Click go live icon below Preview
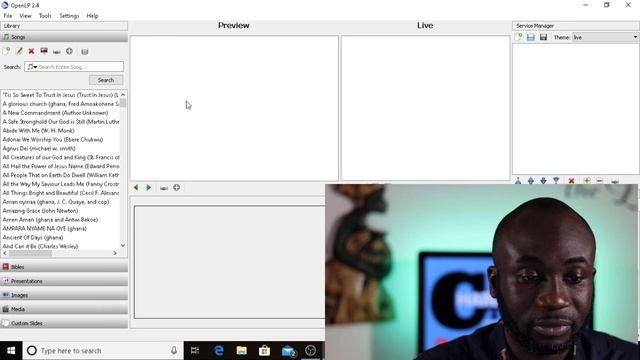 [164, 188]
